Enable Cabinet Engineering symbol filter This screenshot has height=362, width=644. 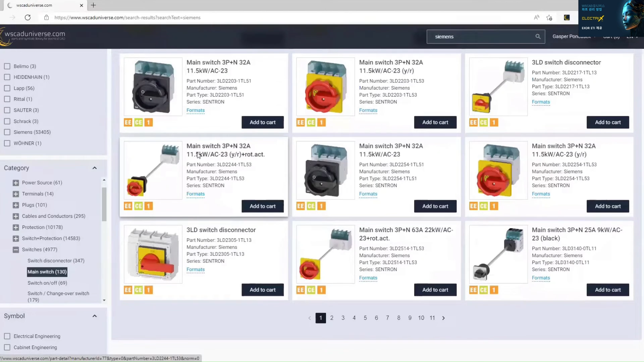tap(7, 348)
